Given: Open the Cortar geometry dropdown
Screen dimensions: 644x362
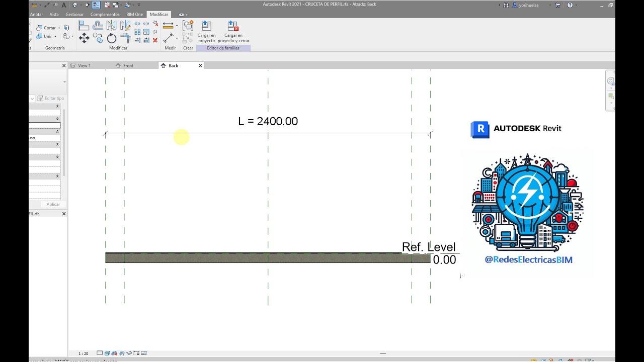Looking at the screenshot, I should (x=59, y=28).
